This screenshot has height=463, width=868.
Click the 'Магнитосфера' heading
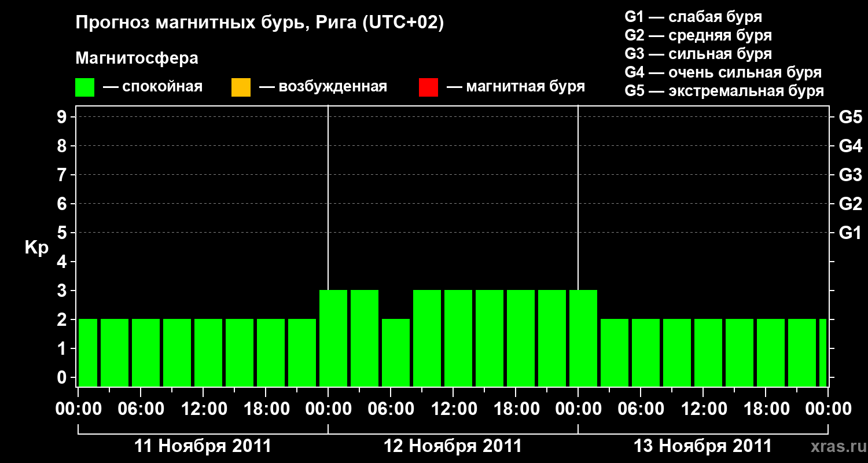(x=137, y=58)
